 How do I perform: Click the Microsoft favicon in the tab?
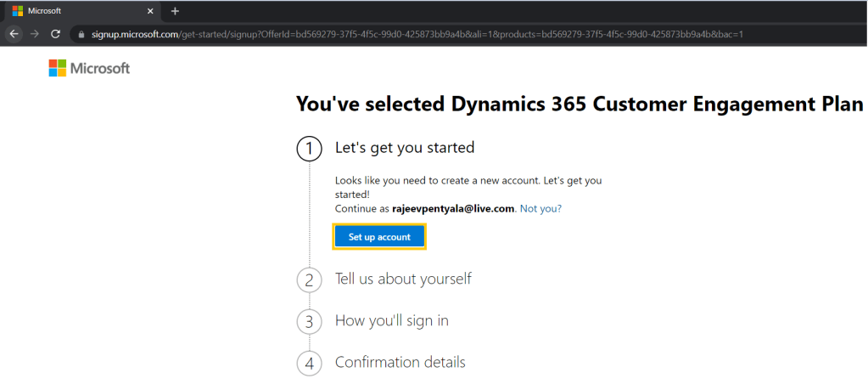pos(17,11)
